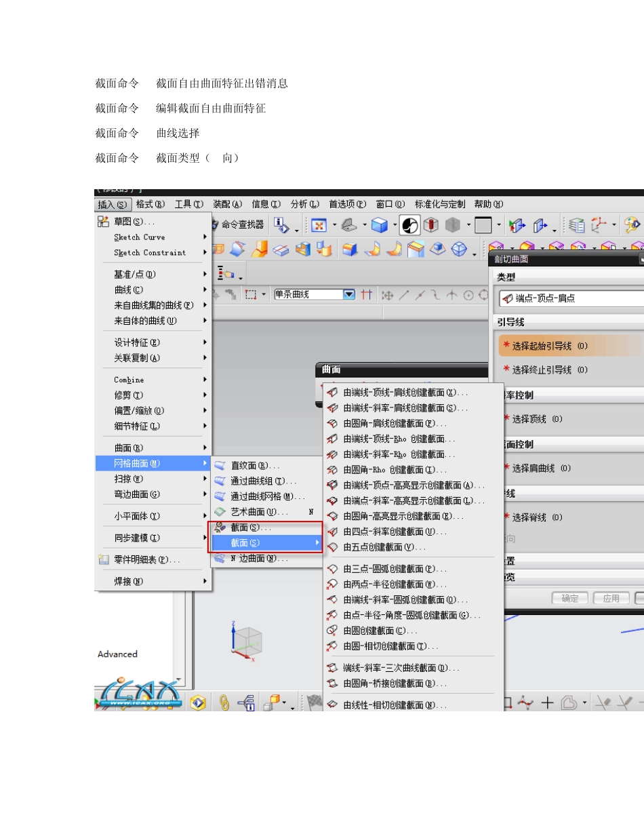The image size is (644, 834).
Task: Click the circle-center snap point icon
Action: tap(468, 294)
